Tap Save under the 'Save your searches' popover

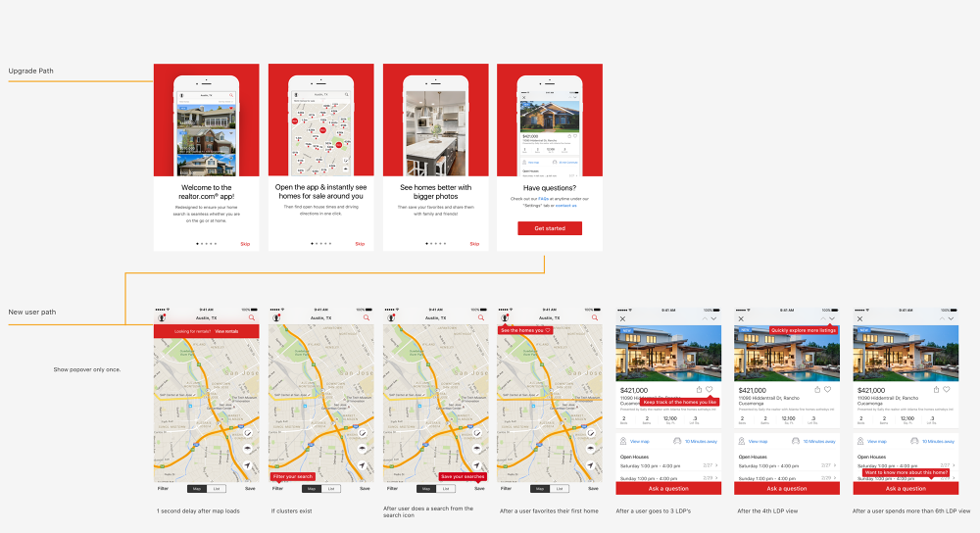479,489
